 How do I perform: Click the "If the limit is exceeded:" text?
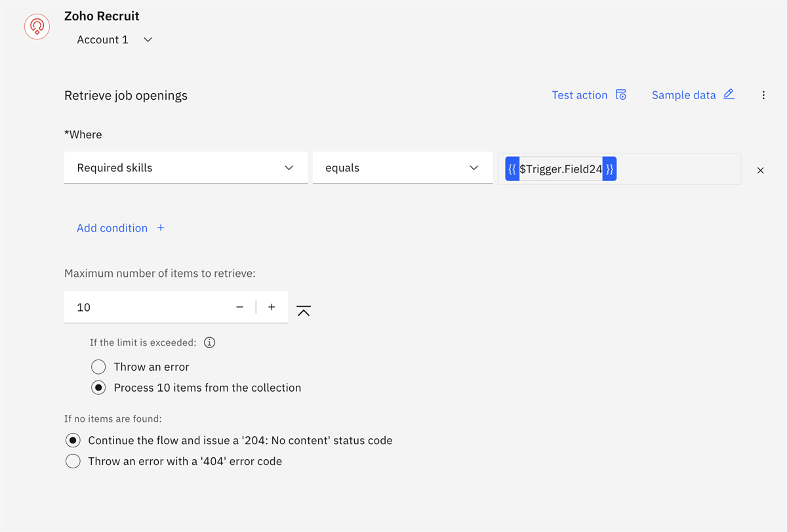point(143,342)
